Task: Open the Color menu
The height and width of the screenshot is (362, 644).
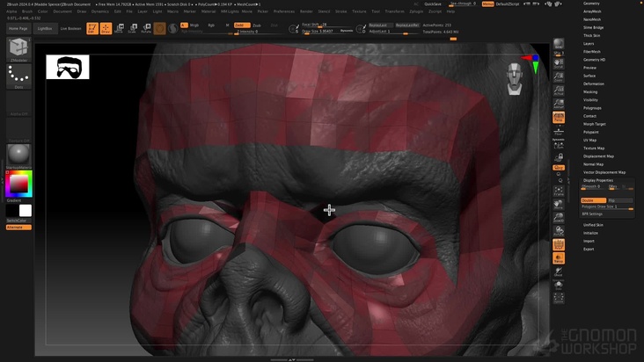Action: pos(43,11)
